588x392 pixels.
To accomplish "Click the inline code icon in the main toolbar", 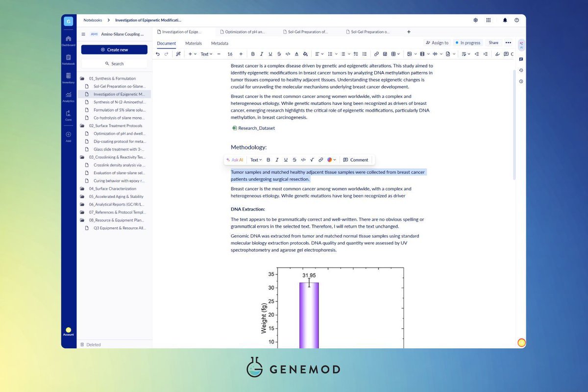I will coord(288,54).
